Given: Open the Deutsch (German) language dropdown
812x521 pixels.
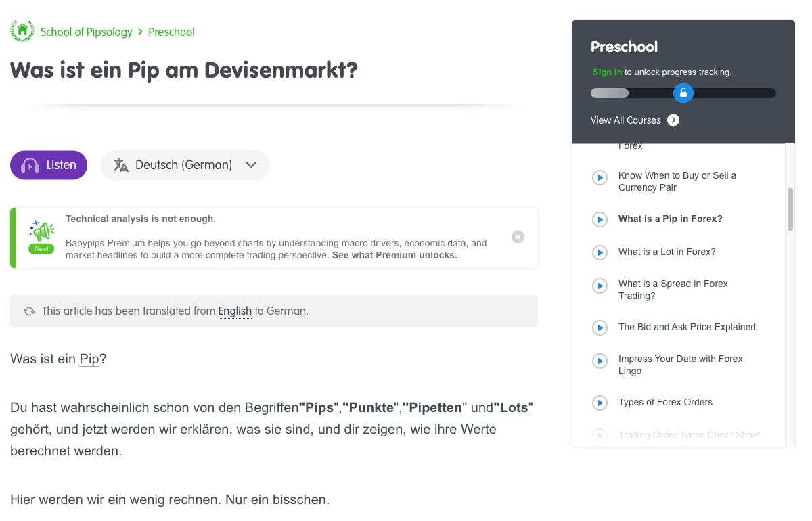Looking at the screenshot, I should click(185, 165).
